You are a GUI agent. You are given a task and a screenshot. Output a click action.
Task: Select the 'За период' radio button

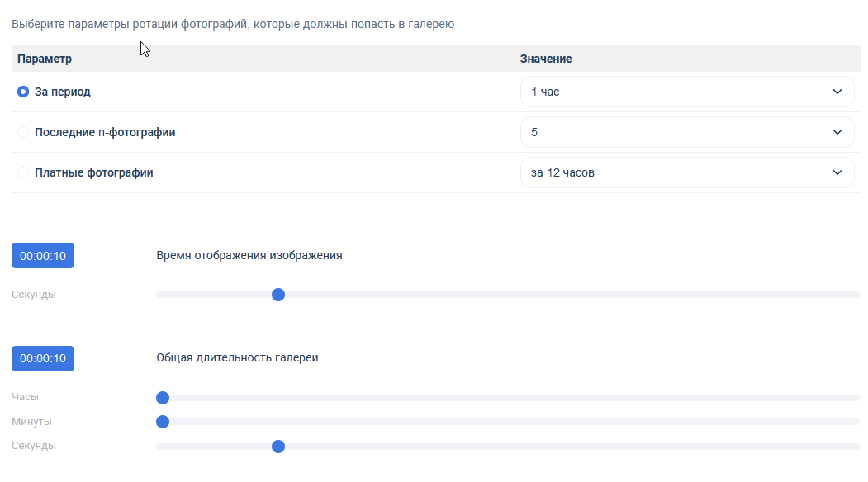23,92
